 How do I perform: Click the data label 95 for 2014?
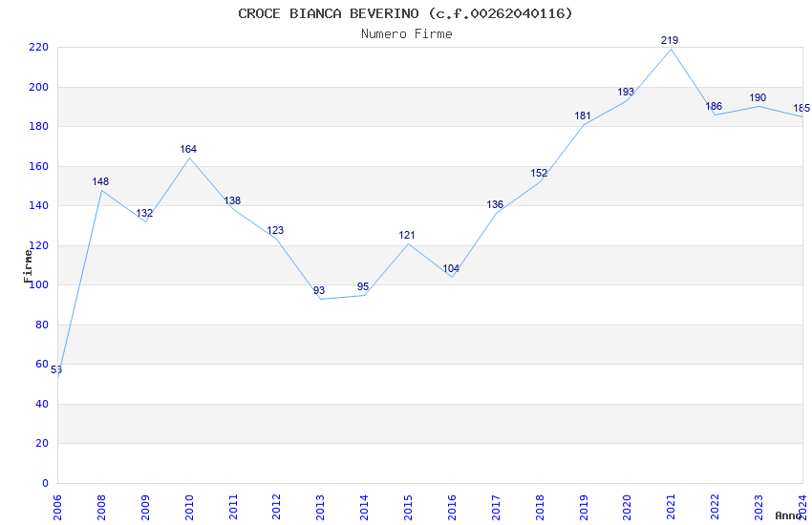click(363, 286)
